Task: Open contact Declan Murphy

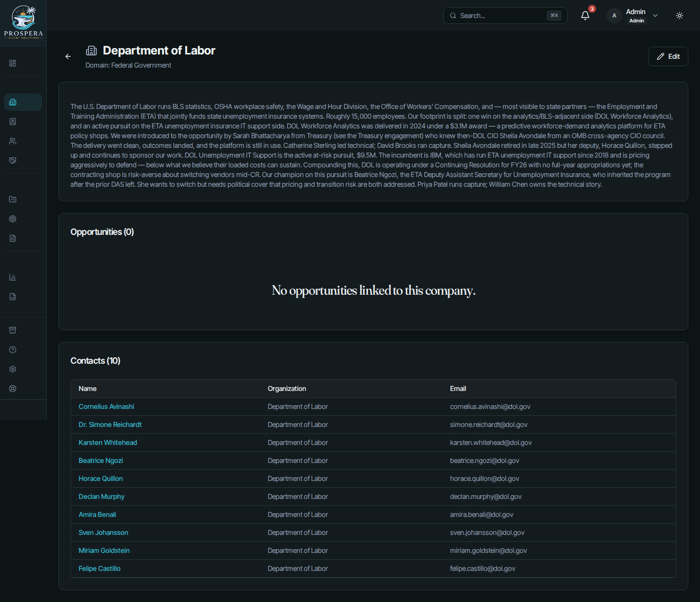Action: 102,496
